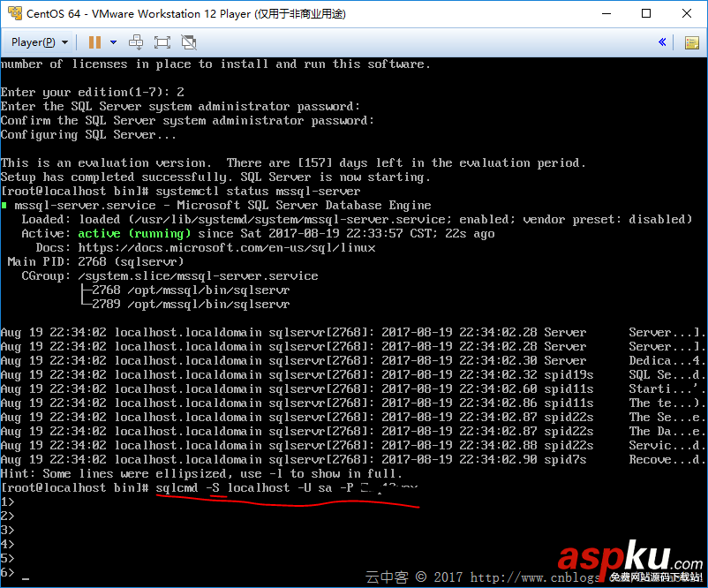
Task: Maximize the VMware Player window
Action: pyautogui.click(x=646, y=13)
